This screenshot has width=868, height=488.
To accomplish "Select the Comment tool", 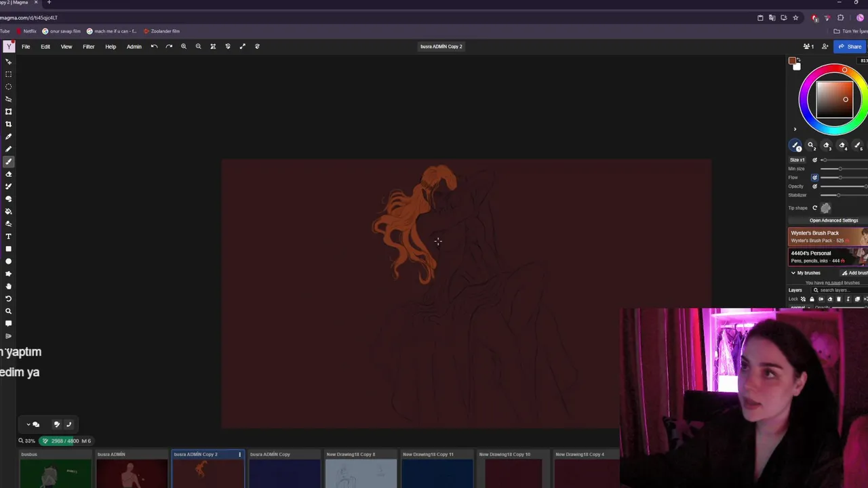I will (x=9, y=323).
